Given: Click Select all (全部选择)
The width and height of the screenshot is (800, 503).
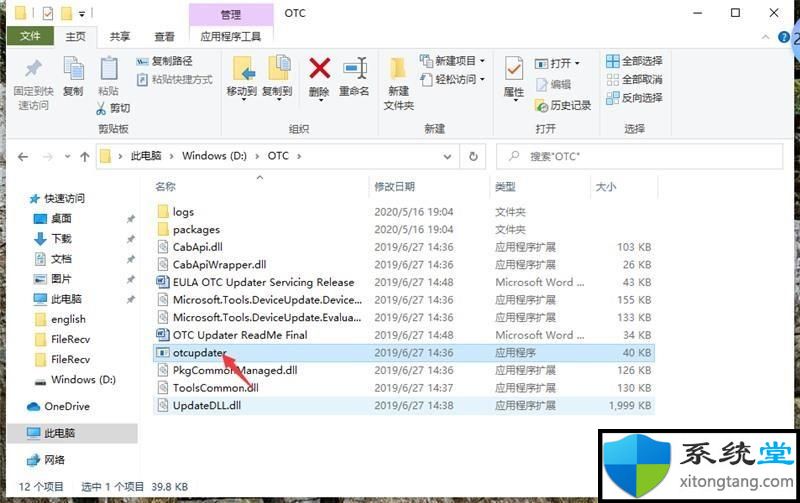Looking at the screenshot, I should [x=634, y=61].
